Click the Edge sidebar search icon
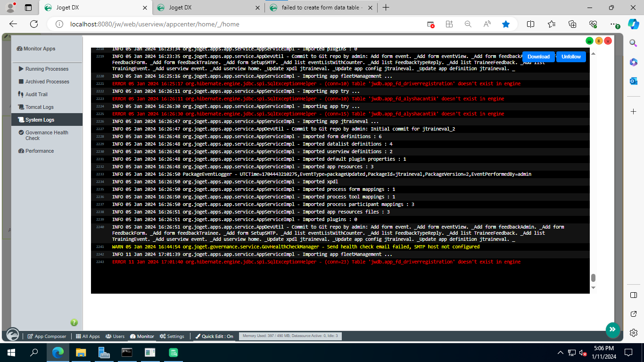 click(x=634, y=43)
